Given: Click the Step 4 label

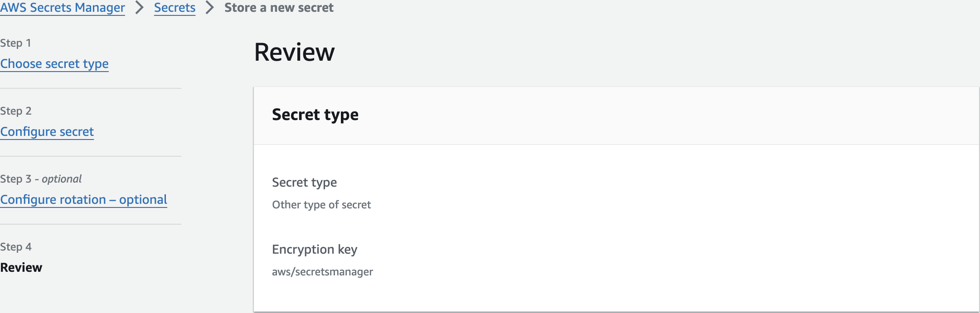Looking at the screenshot, I should pyautogui.click(x=16, y=247).
